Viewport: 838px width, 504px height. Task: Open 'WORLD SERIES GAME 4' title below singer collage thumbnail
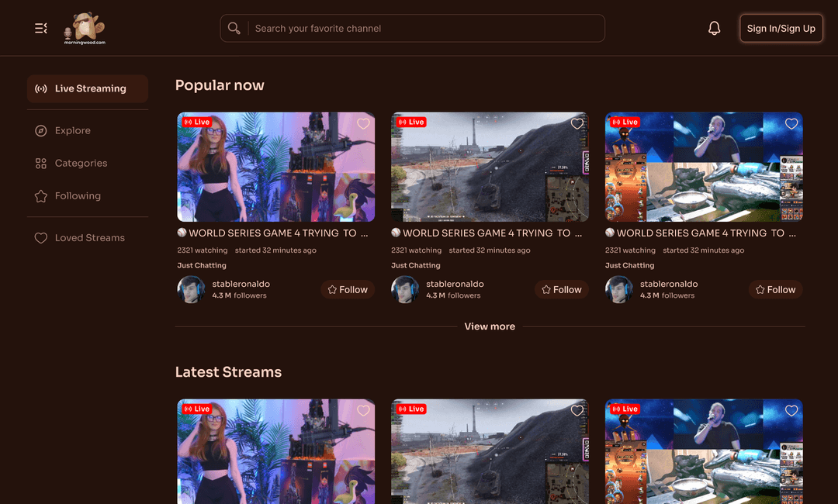[701, 233]
